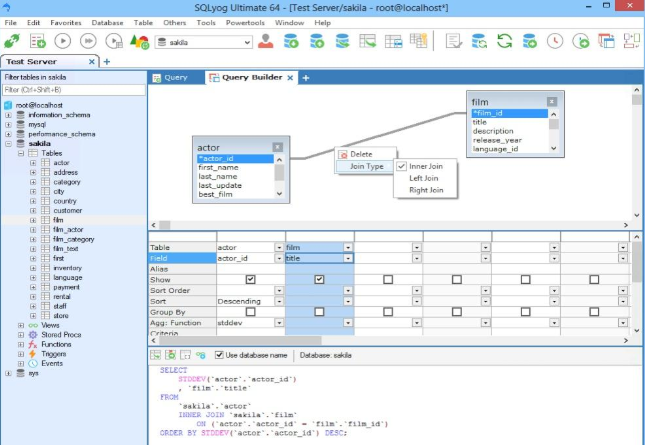Click the red and blue Query Builder toolbar icon

(x=606, y=41)
